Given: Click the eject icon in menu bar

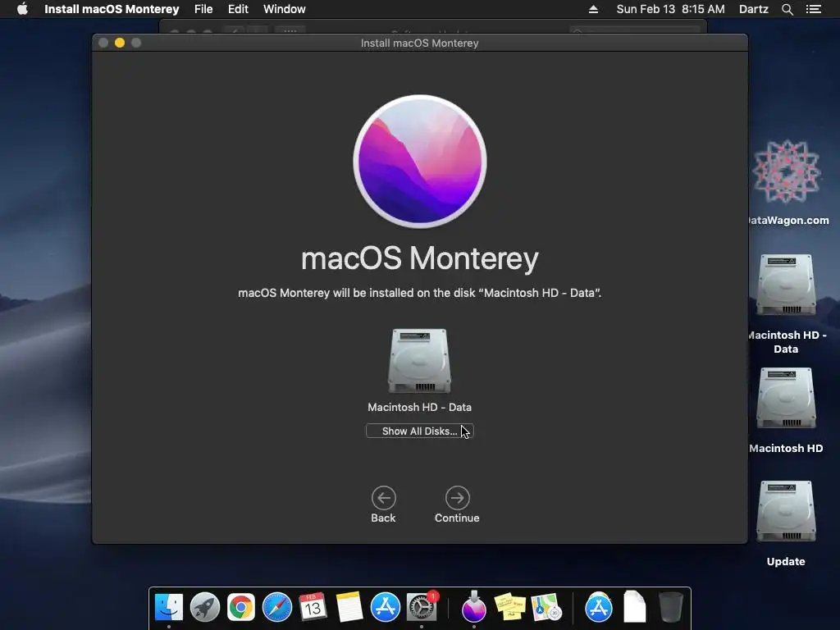Looking at the screenshot, I should [593, 9].
